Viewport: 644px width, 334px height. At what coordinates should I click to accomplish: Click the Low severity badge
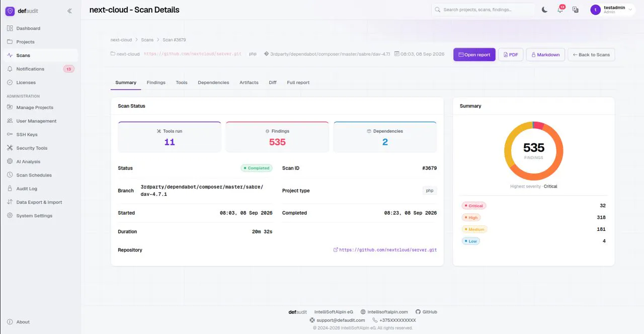pos(471,241)
